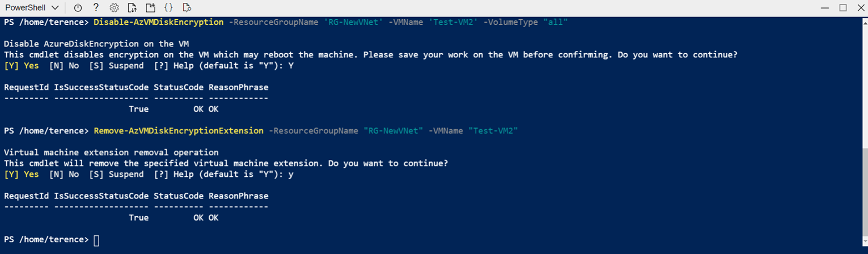The width and height of the screenshot is (868, 254).
Task: Open a new session with the plus icon
Action: pyautogui.click(x=150, y=8)
